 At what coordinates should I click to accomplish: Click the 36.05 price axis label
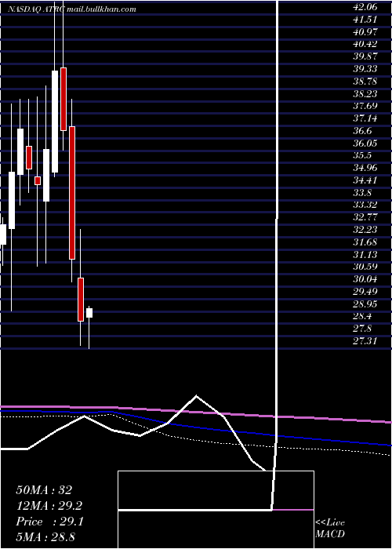pyautogui.click(x=365, y=144)
